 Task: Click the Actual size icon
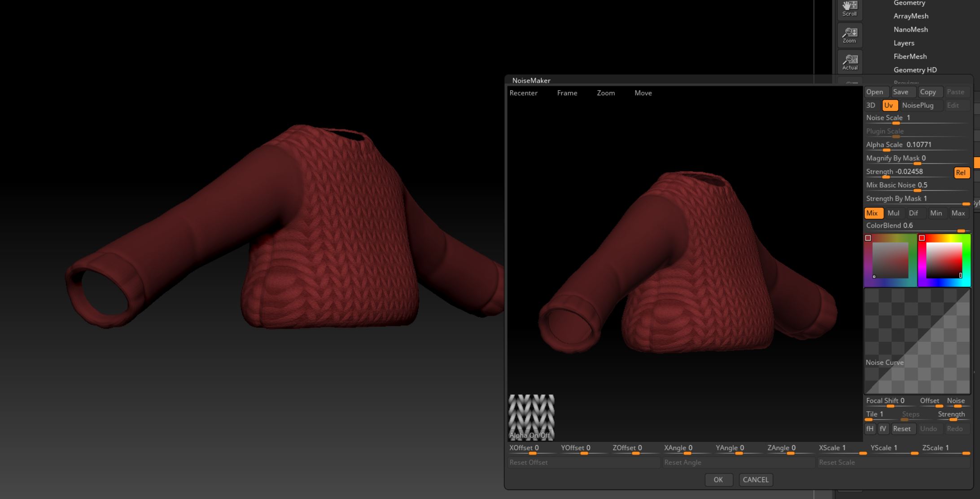(849, 62)
